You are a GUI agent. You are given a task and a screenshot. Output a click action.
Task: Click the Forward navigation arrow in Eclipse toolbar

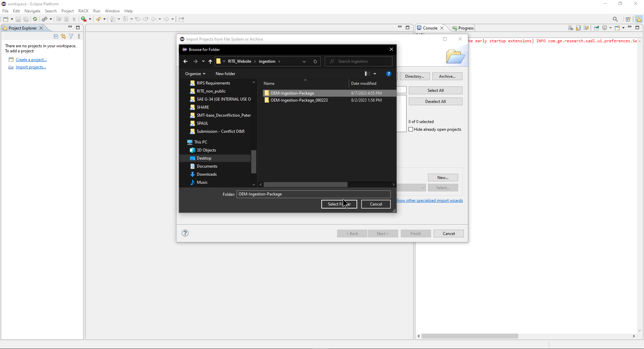click(x=166, y=19)
